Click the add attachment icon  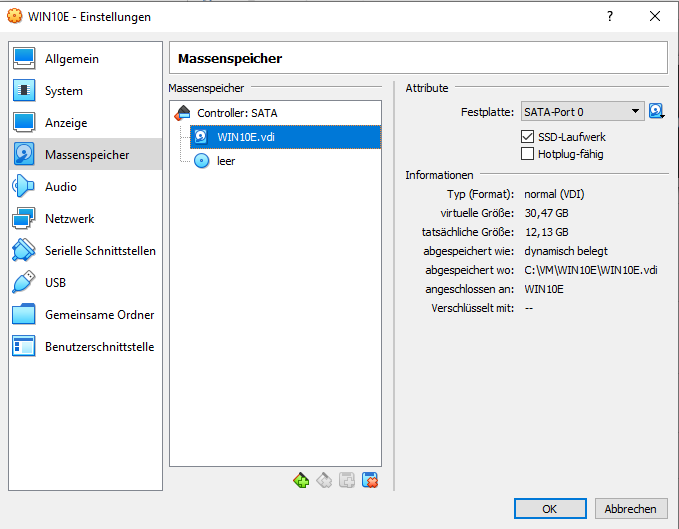click(x=347, y=481)
